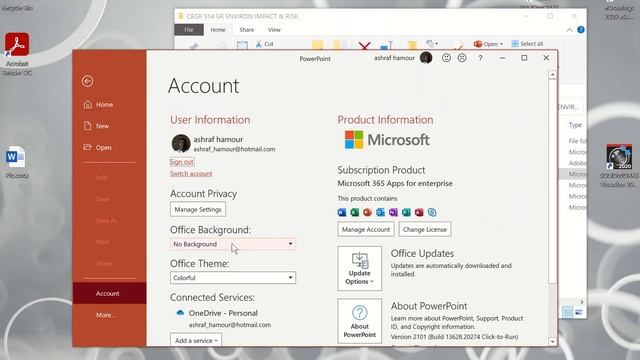Switch to the Share tab in File Explorer
Image resolution: width=640 pixels, height=360 pixels.
point(247,30)
